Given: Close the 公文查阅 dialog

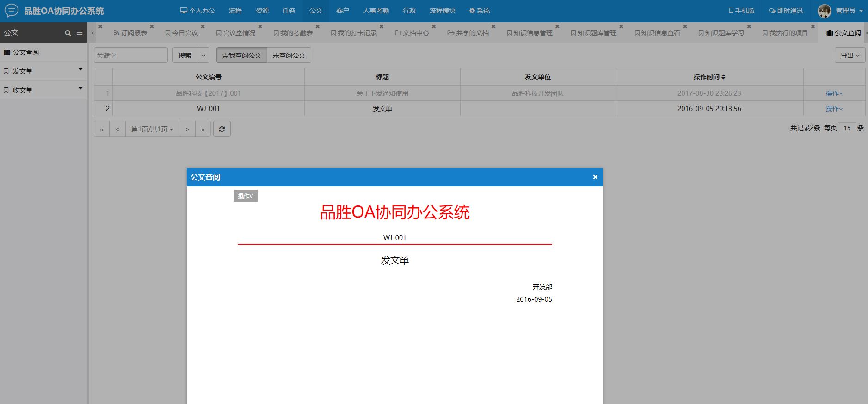Looking at the screenshot, I should tap(595, 177).
